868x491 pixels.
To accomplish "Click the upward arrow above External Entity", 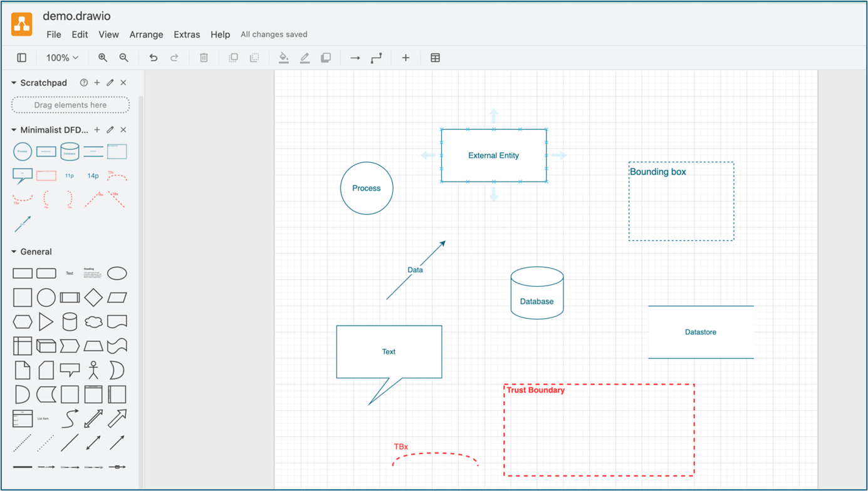I will point(494,116).
